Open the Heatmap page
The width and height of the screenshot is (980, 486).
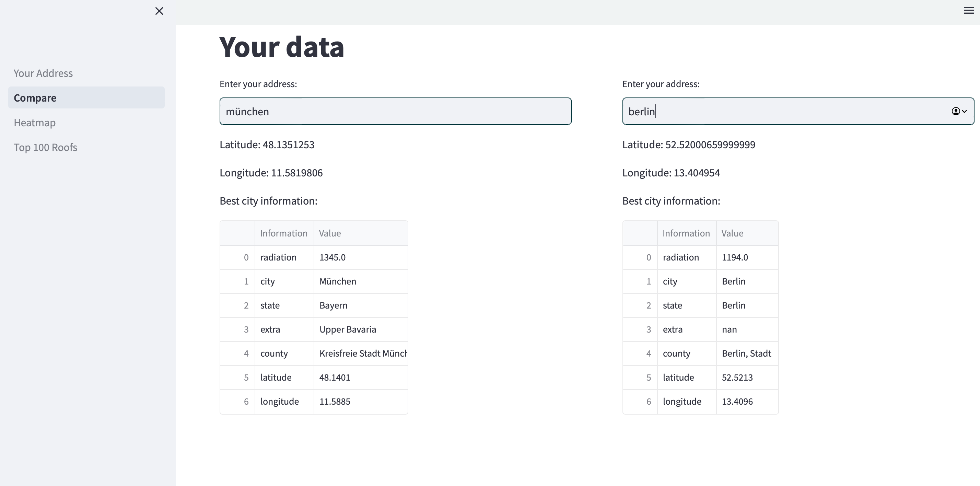[x=35, y=123]
